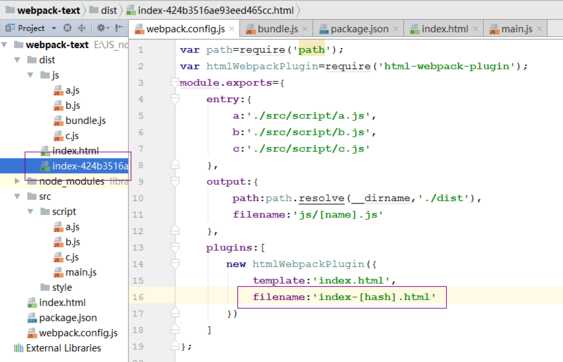Click the './src/script/a.js' entry text
563x362 pixels.
click(309, 116)
